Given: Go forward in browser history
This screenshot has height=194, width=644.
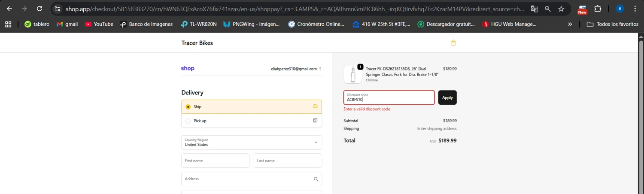Looking at the screenshot, I should tap(24, 9).
